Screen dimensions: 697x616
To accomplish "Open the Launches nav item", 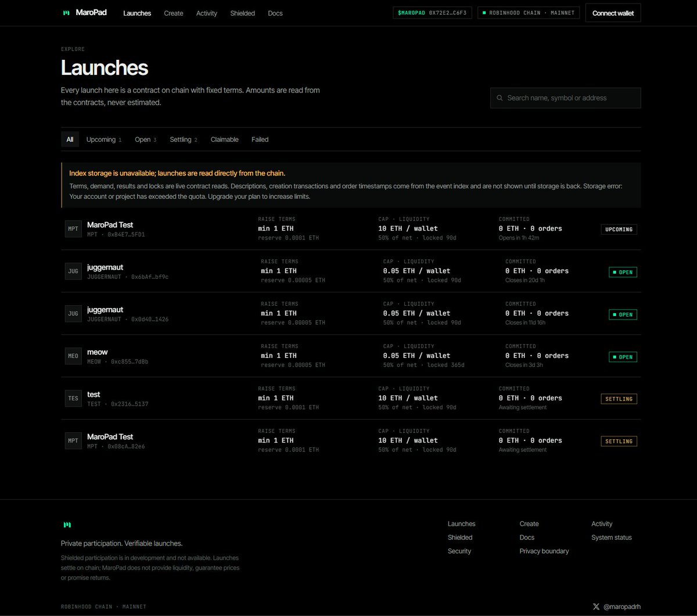I will (137, 13).
